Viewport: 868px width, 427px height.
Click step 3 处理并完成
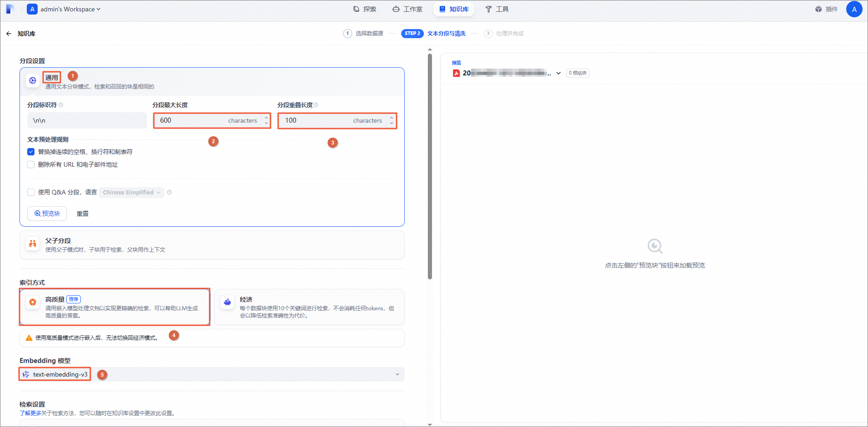click(x=504, y=34)
